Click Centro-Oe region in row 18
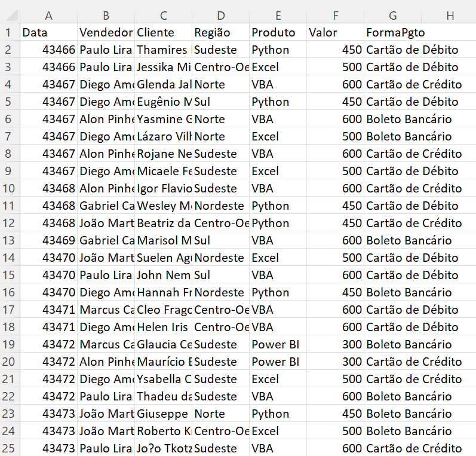This screenshot has width=476, height=456. pyautogui.click(x=221, y=327)
